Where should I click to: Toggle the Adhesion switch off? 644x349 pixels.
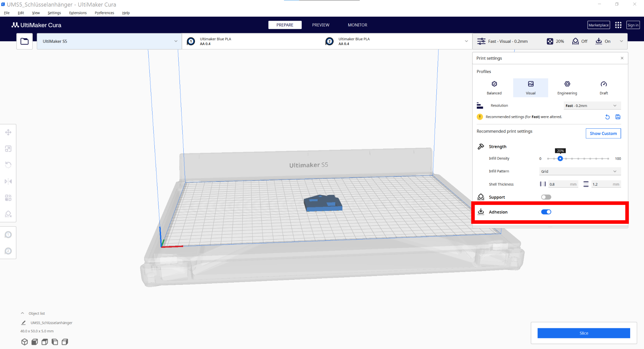pos(546,212)
